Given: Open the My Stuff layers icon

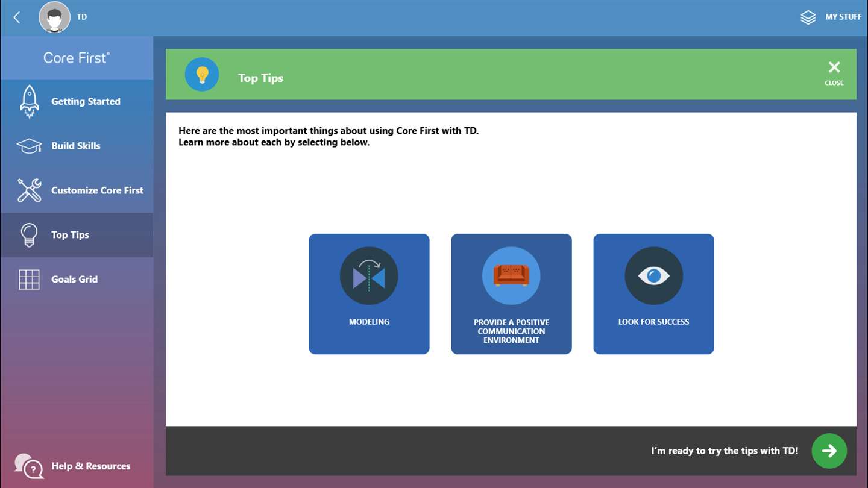Looking at the screenshot, I should pyautogui.click(x=808, y=17).
